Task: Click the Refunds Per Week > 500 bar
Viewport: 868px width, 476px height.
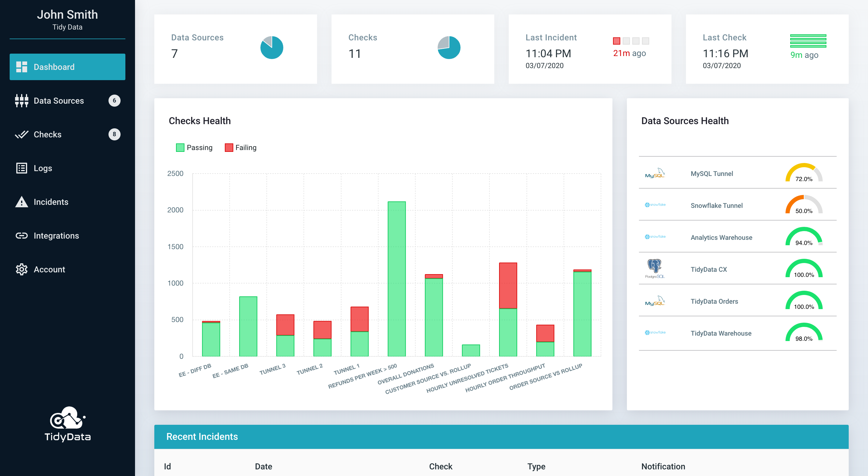Action: point(396,279)
